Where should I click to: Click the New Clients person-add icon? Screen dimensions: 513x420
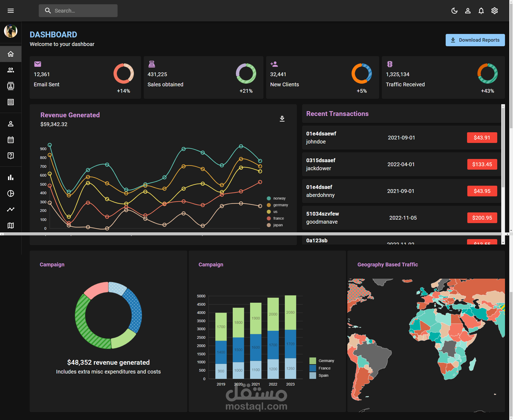click(x=274, y=64)
